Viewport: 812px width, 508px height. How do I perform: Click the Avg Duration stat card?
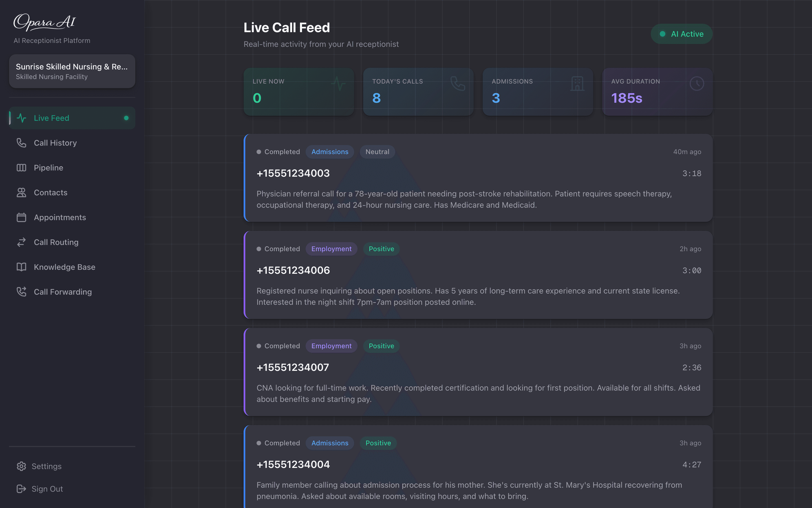657,92
